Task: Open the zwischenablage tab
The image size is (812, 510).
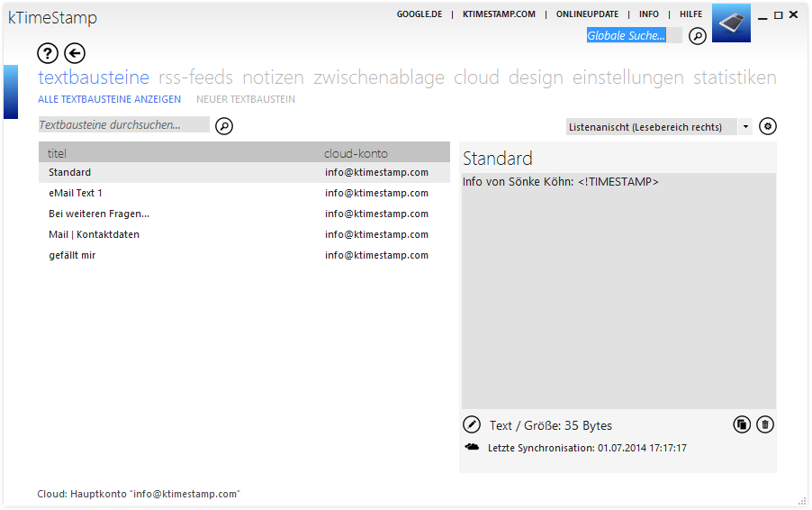Action: (379, 77)
